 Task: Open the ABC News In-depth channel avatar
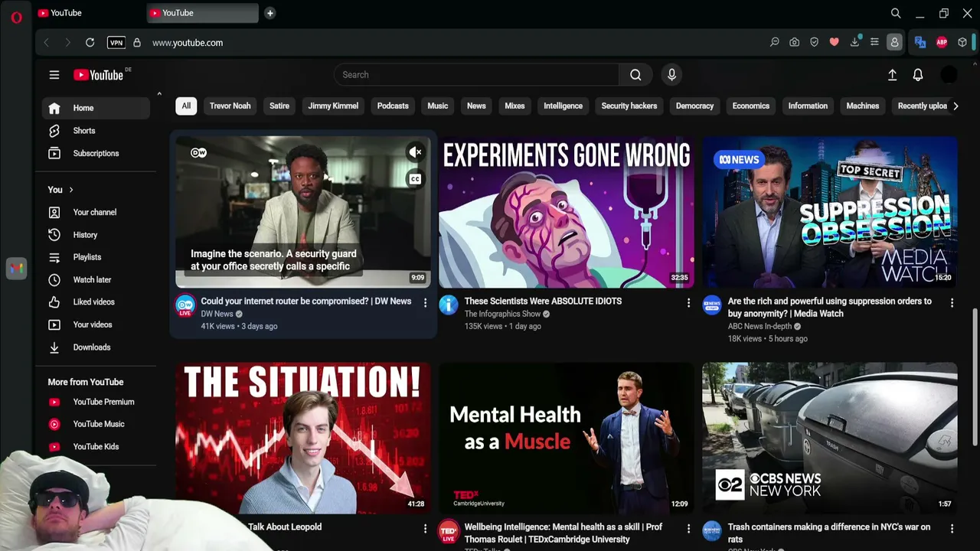point(712,305)
